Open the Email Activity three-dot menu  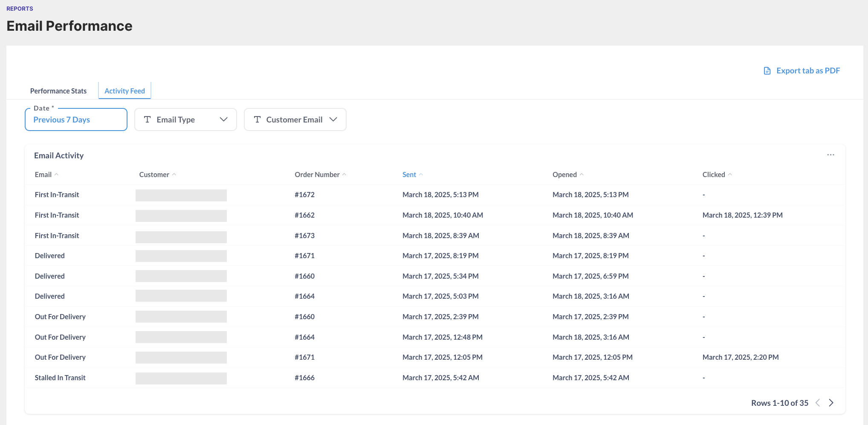(x=830, y=155)
